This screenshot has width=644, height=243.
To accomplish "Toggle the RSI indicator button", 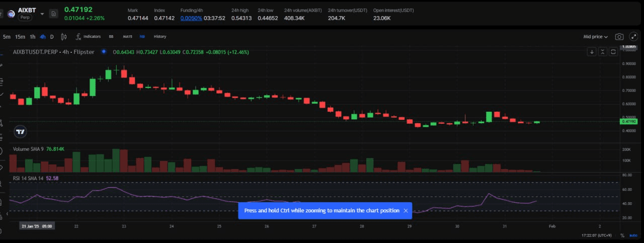I will pyautogui.click(x=142, y=37).
